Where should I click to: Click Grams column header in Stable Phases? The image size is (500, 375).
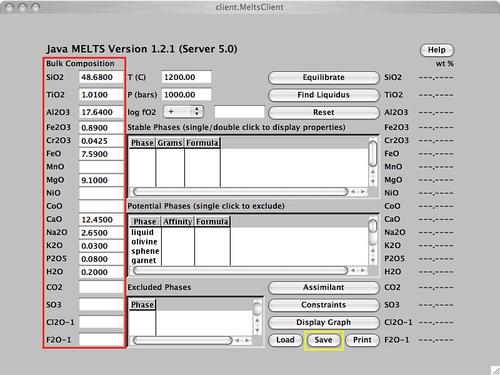170,143
